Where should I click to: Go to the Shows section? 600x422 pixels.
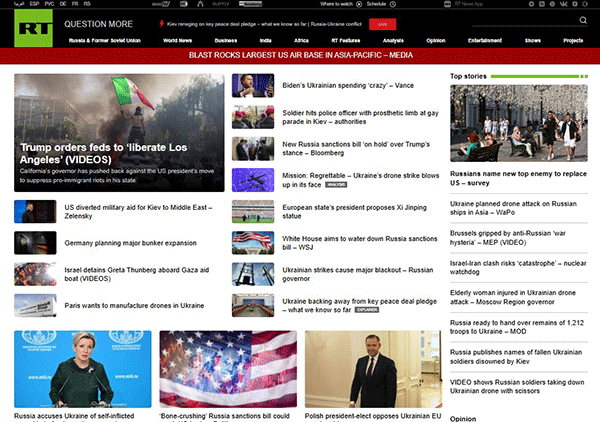[533, 41]
